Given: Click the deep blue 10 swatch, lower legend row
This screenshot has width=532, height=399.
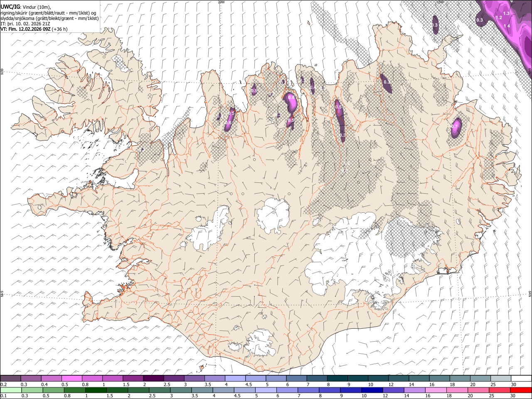Looking at the screenshot, I should [372, 390].
